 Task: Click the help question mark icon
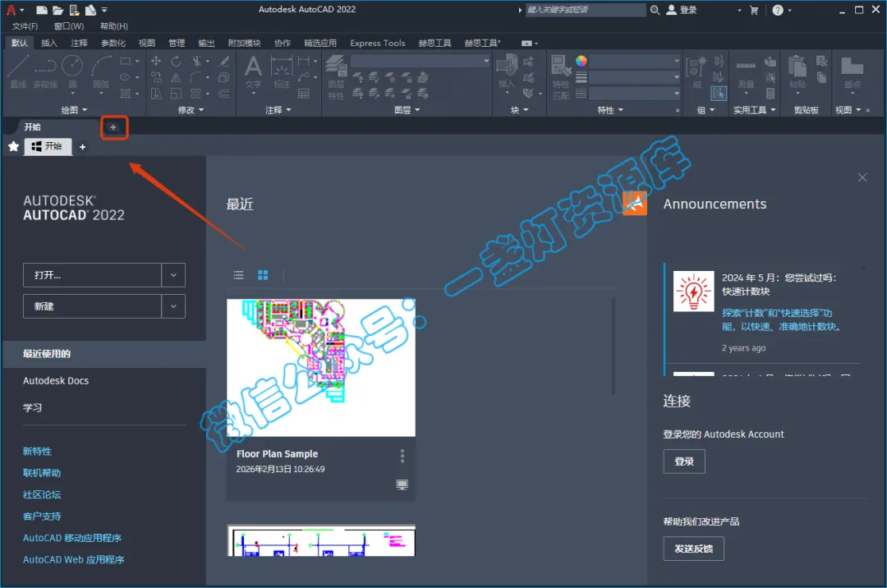tap(778, 10)
